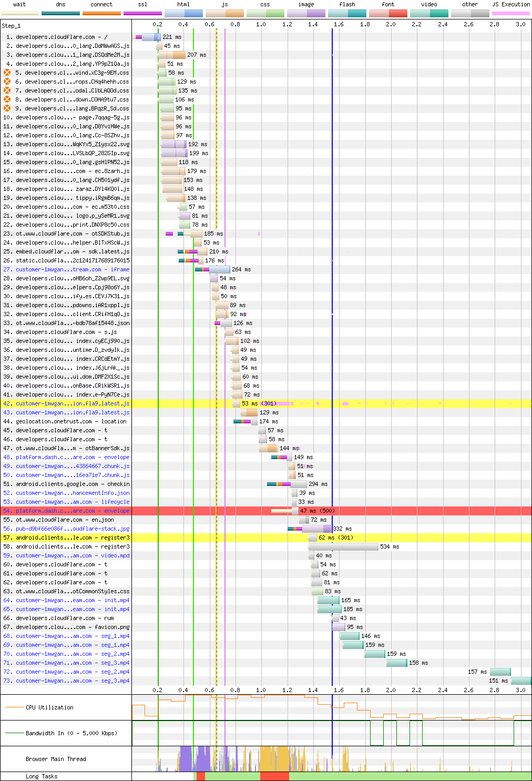
Task: Click the ssl legend color bar
Action: tap(142, 13)
